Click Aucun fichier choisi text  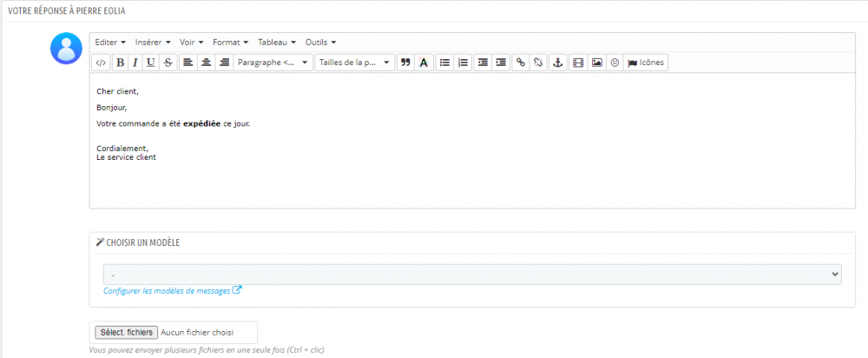tap(197, 333)
